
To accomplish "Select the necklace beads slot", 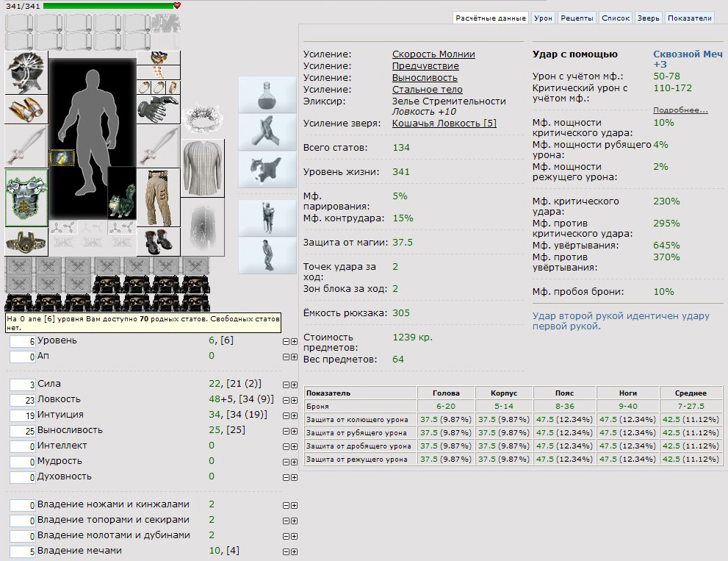I will pos(159,73).
